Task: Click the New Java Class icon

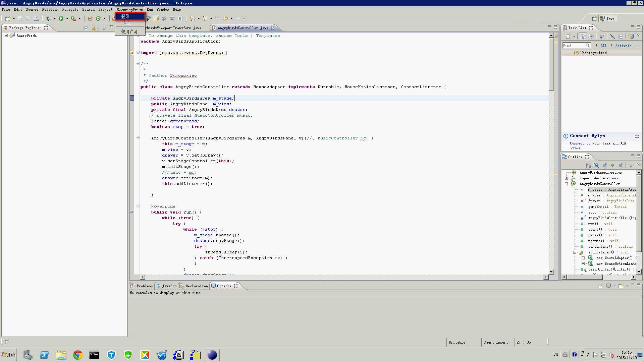Action: click(x=98, y=19)
